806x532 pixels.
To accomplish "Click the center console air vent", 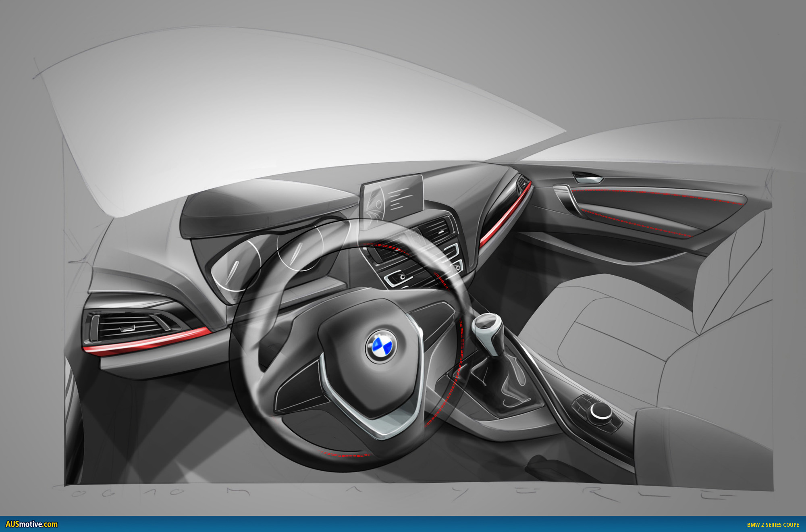I will point(435,230).
